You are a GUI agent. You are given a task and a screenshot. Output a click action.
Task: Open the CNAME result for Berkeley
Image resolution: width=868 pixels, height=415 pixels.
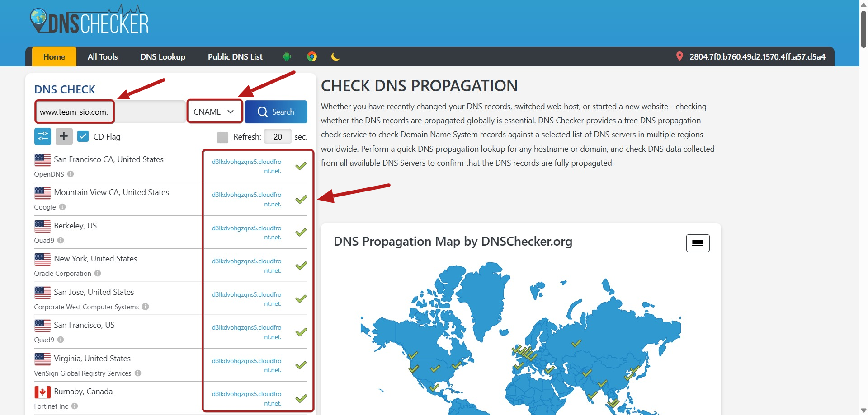246,233
